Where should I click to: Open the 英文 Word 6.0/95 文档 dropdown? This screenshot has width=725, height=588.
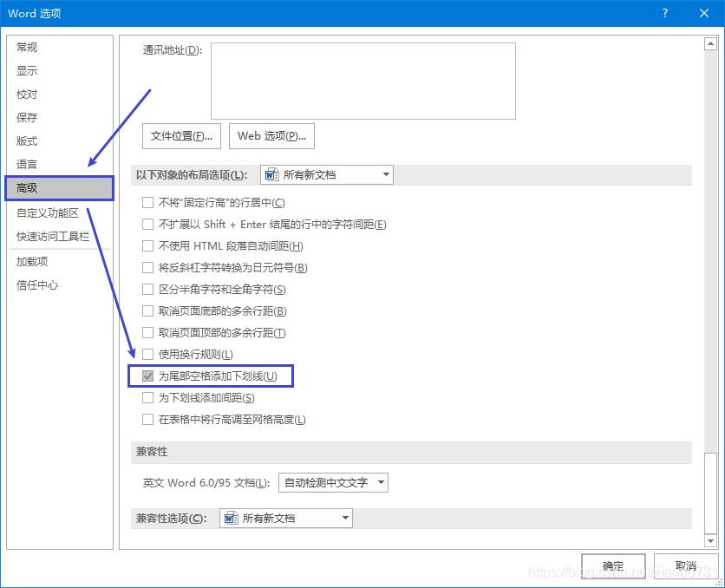click(333, 482)
